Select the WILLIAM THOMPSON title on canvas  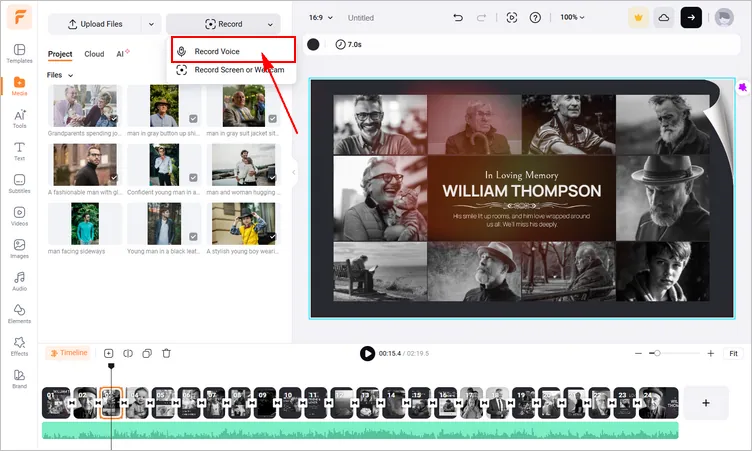pos(522,191)
